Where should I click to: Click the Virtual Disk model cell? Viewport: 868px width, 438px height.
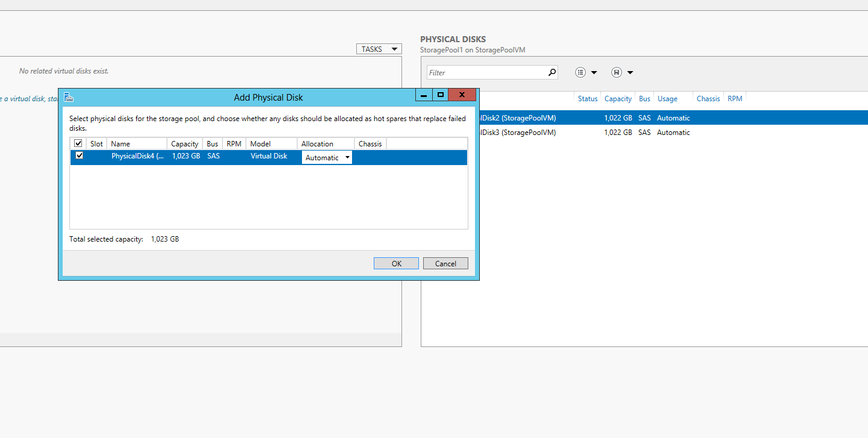[269, 156]
